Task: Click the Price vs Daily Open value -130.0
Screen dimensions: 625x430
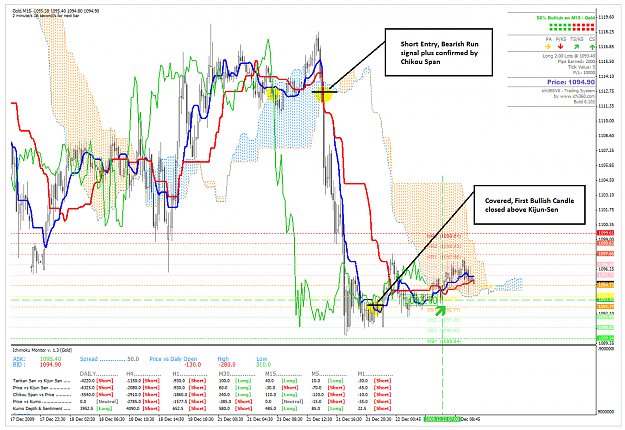Action: (x=192, y=365)
